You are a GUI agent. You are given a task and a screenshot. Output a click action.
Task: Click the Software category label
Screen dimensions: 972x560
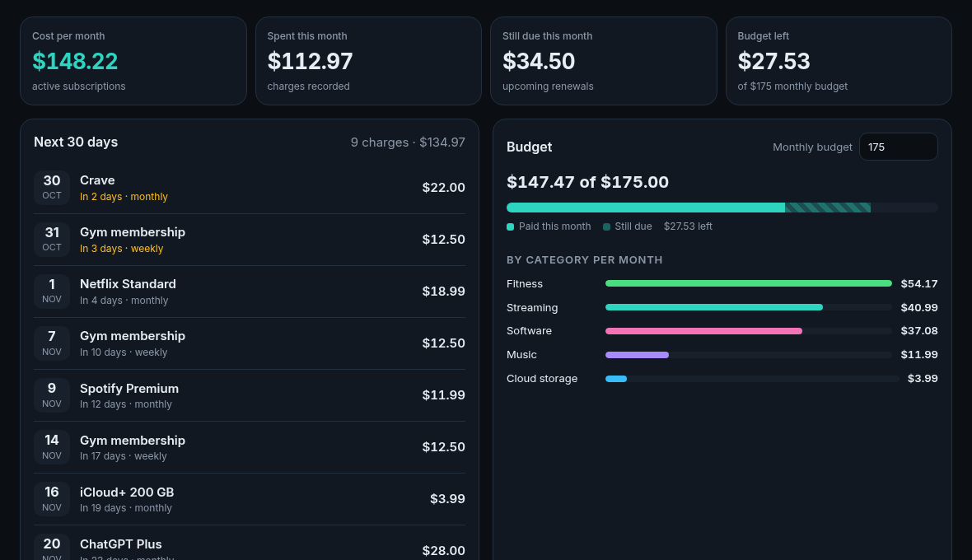click(529, 331)
